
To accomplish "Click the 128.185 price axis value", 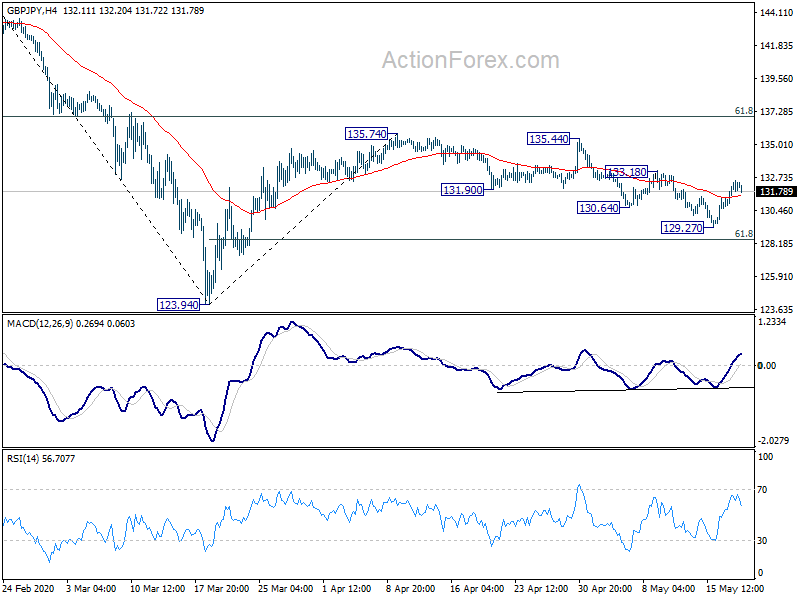I will (776, 243).
